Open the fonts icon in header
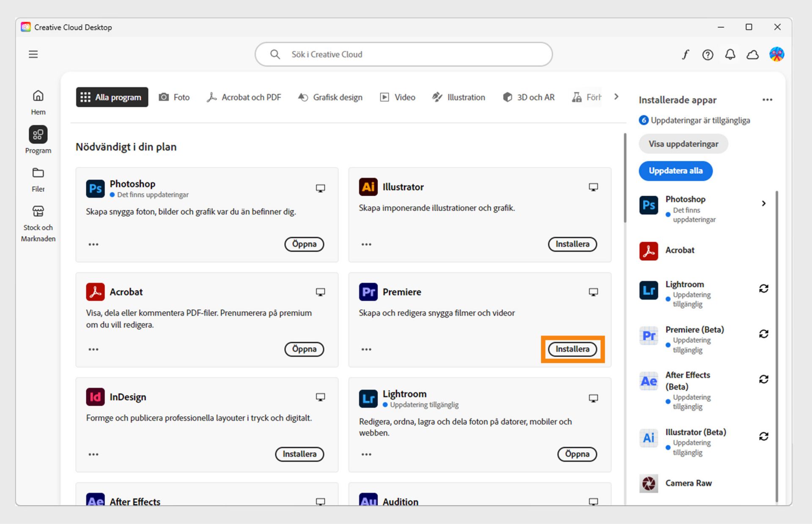812x524 pixels. click(x=686, y=55)
